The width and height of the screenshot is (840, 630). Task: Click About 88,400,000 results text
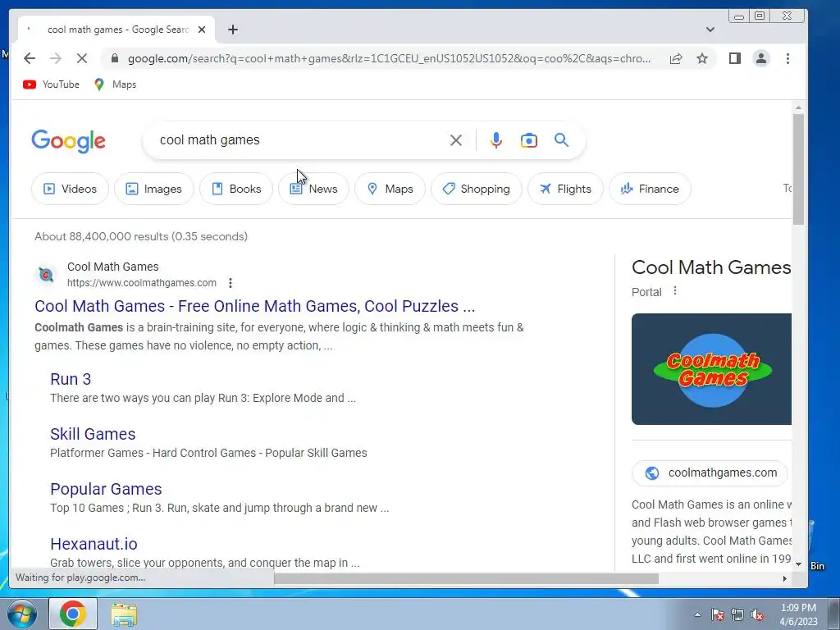pos(141,236)
